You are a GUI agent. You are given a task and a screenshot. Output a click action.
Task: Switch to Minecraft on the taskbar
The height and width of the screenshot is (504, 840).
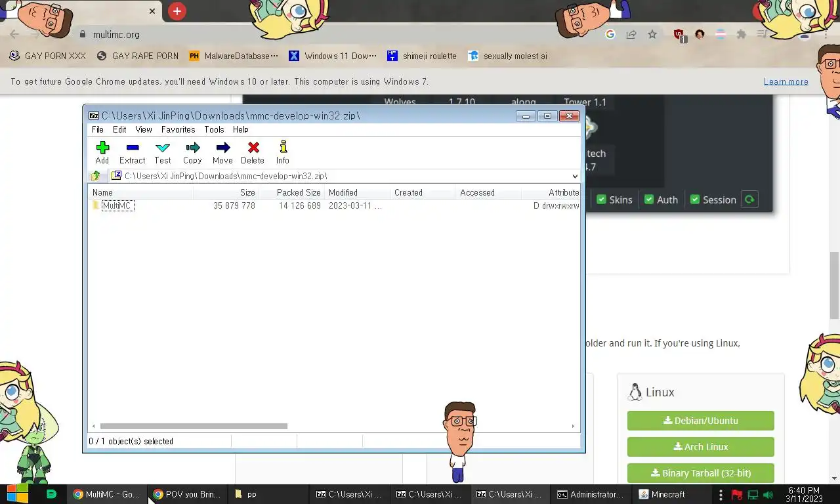(x=671, y=494)
